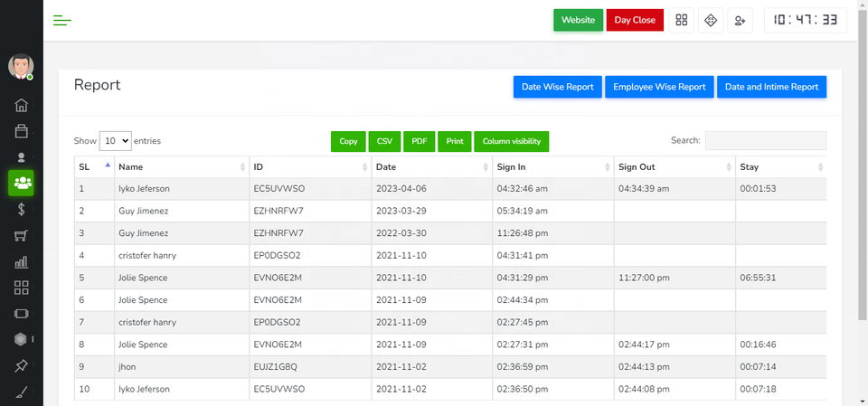
Task: Click the four-squares grid icon in header
Action: 682,20
